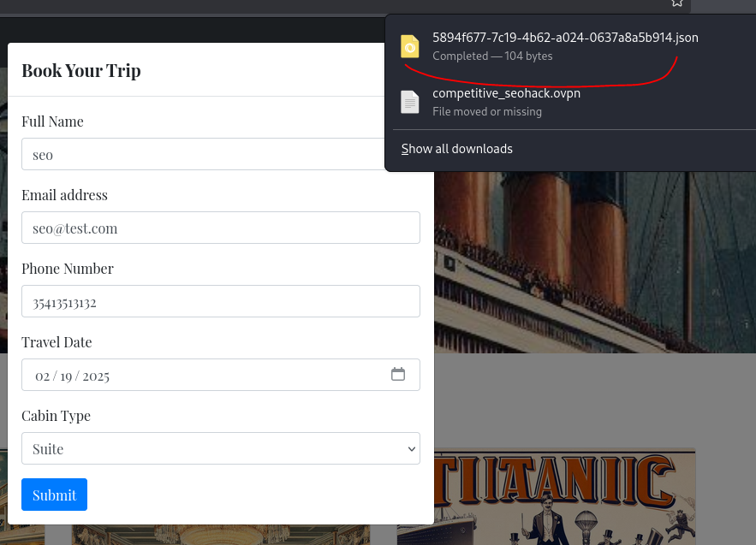756x545 pixels.
Task: Select the competitive_seohack.ovpn file name
Action: tap(506, 93)
